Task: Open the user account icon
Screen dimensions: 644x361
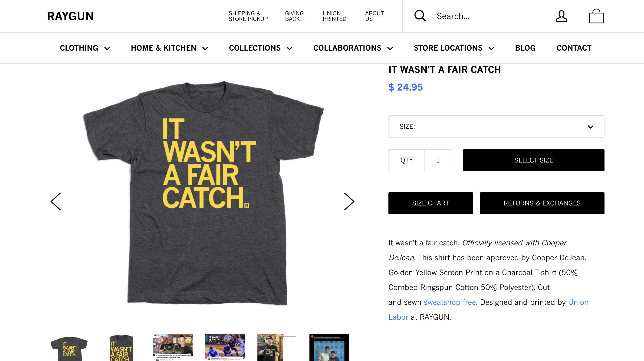Action: coord(561,16)
